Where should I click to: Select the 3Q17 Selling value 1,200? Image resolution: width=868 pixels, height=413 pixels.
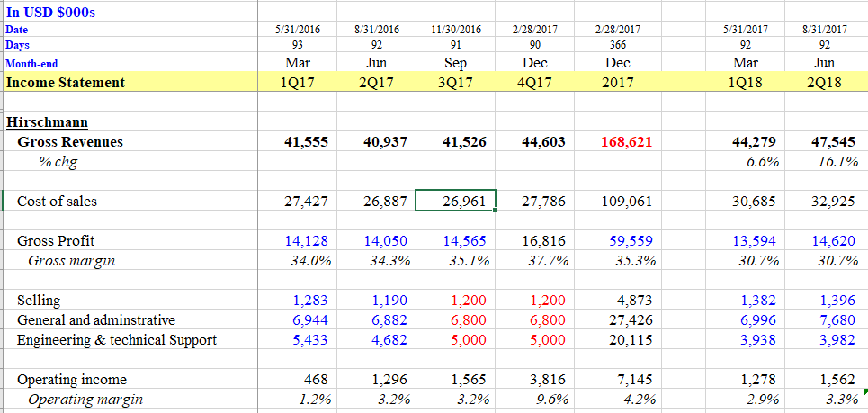click(468, 300)
